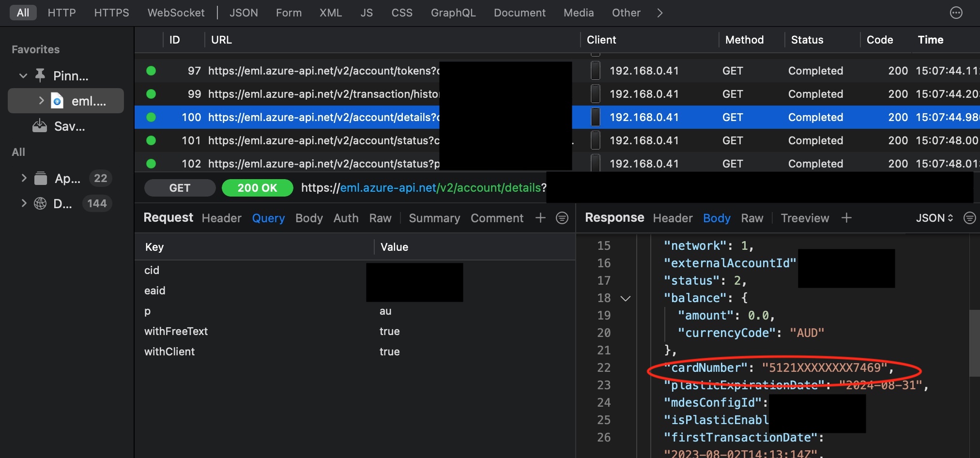Viewport: 980px width, 458px height.
Task: Open the JSON format dropdown
Action: click(934, 218)
